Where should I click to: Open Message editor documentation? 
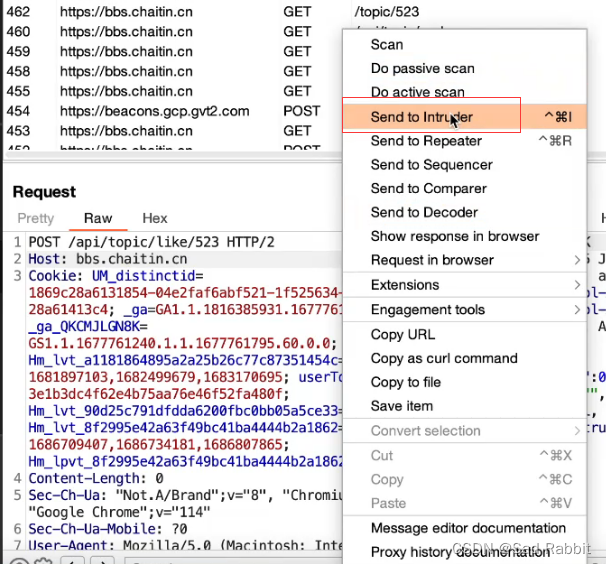tap(465, 528)
